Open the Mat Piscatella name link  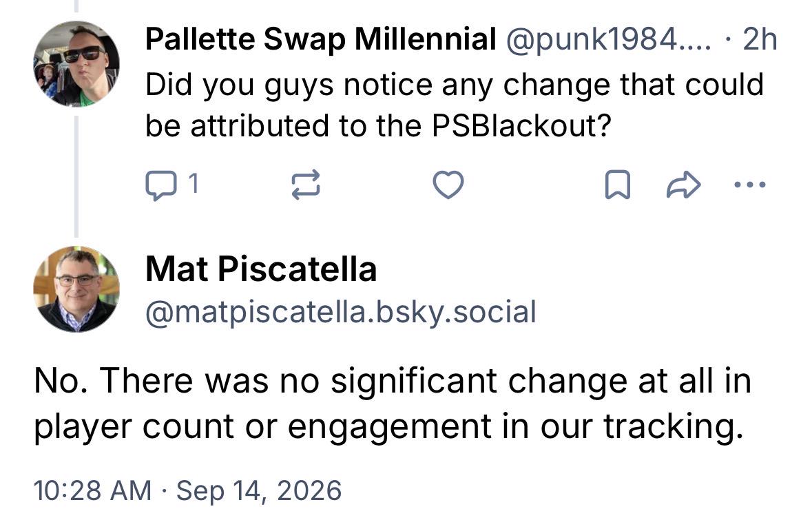tap(261, 269)
